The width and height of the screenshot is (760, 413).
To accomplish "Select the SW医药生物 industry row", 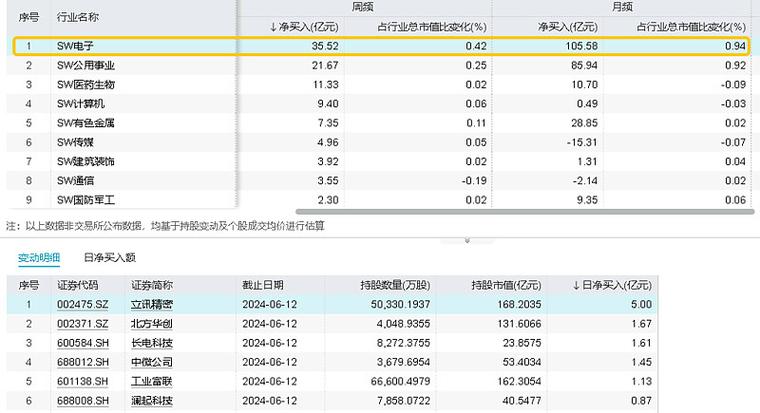I will point(380,85).
